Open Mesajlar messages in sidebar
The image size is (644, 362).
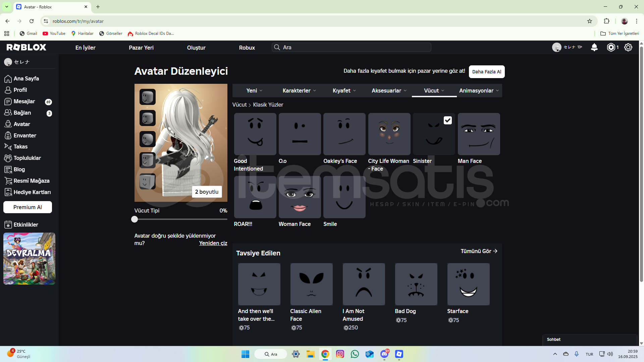tap(24, 101)
